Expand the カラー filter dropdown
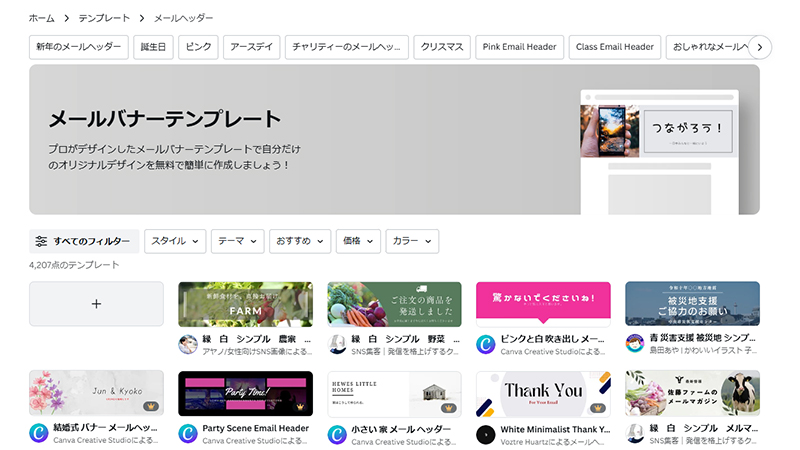The image size is (800, 450). (x=412, y=241)
